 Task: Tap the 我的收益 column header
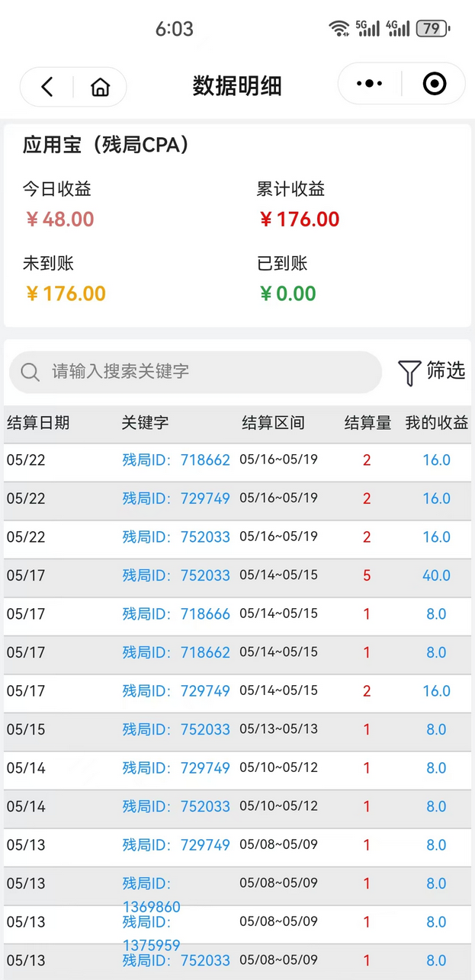(x=436, y=423)
